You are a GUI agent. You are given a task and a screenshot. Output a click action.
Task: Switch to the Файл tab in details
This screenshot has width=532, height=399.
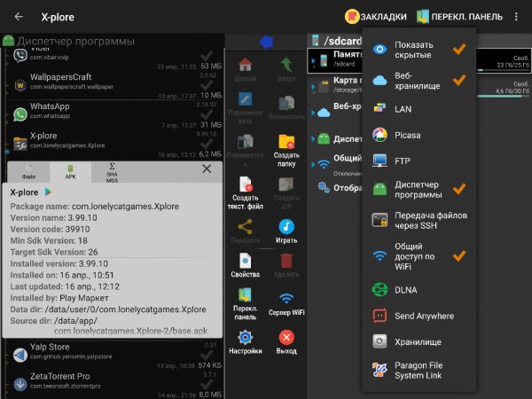click(29, 172)
